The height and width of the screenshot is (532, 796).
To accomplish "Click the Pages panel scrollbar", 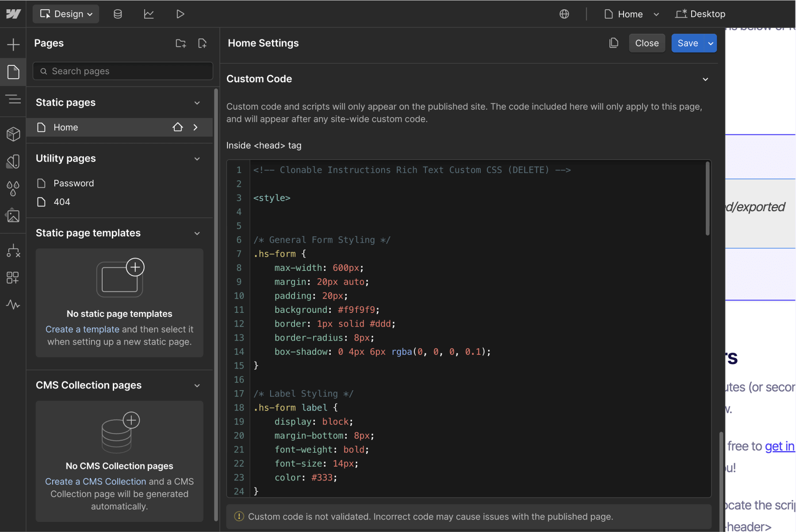I will click(x=216, y=305).
